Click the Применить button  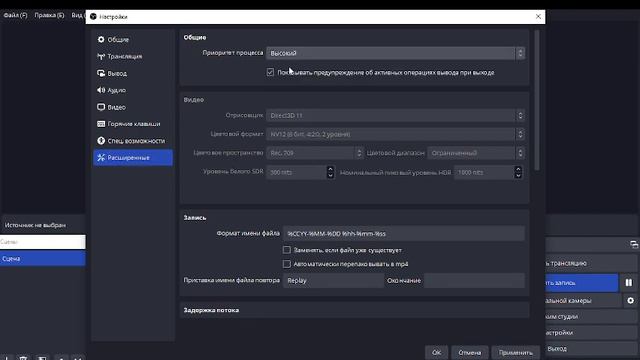click(516, 352)
